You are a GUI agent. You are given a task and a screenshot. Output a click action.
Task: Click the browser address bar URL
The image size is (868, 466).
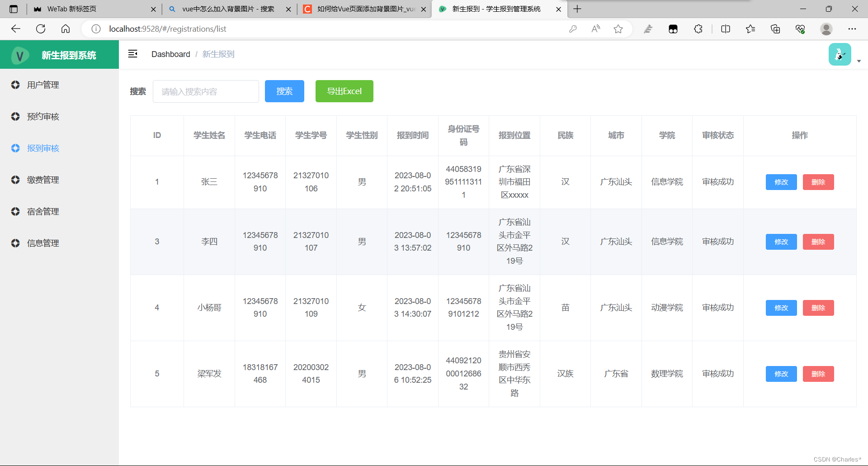pos(168,29)
